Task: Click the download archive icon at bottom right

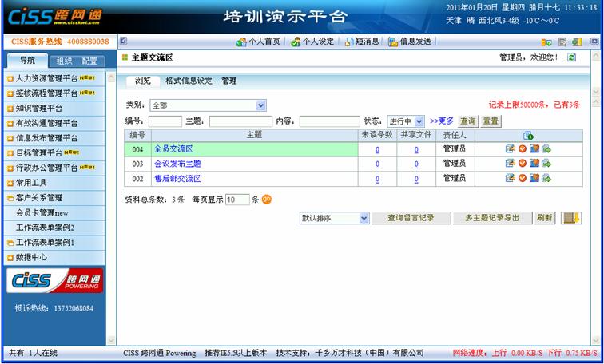Action: point(570,218)
